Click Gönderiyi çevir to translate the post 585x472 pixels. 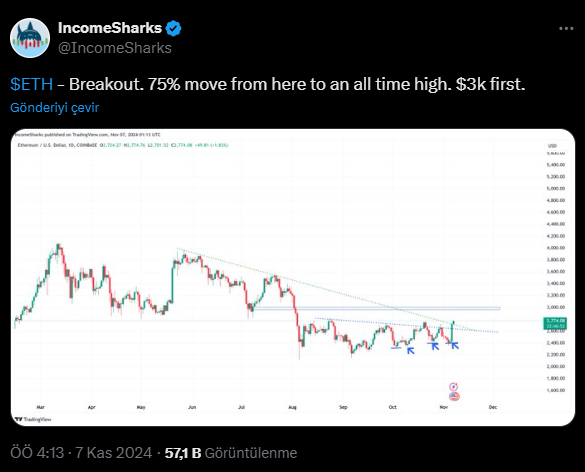pyautogui.click(x=54, y=107)
